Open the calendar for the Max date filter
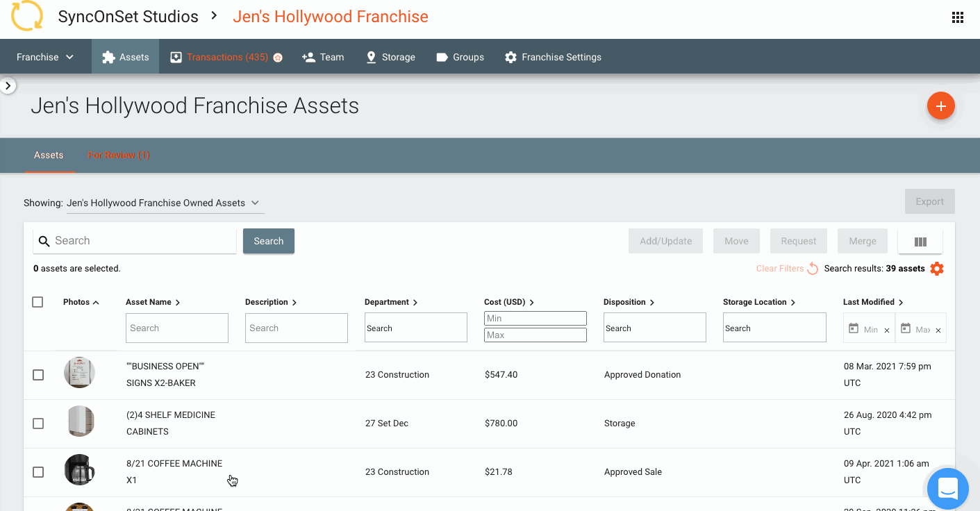The image size is (980, 511). click(906, 329)
